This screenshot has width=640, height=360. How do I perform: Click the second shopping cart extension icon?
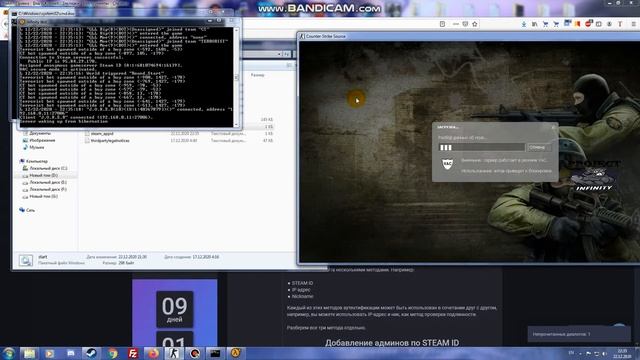coord(556,24)
